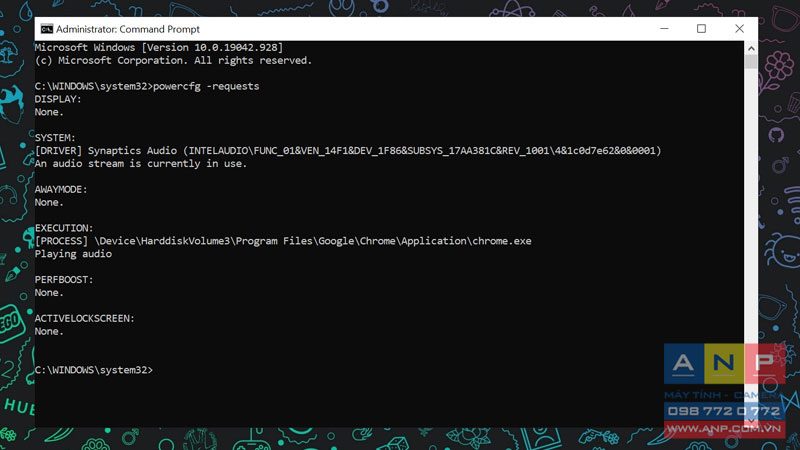Click the 'PERFBOOST:' heading
This screenshot has height=450, width=800.
(x=64, y=280)
